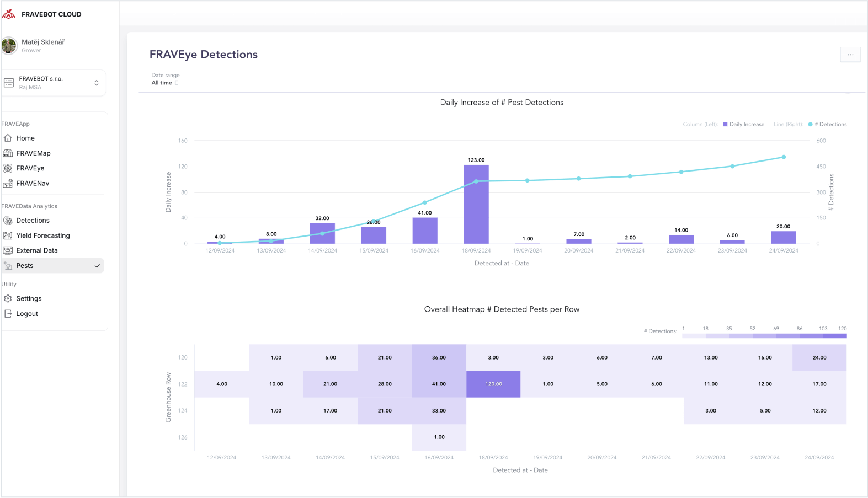Select the 24.00 heatmap cell in row 120
This screenshot has width=868, height=498.
click(819, 358)
